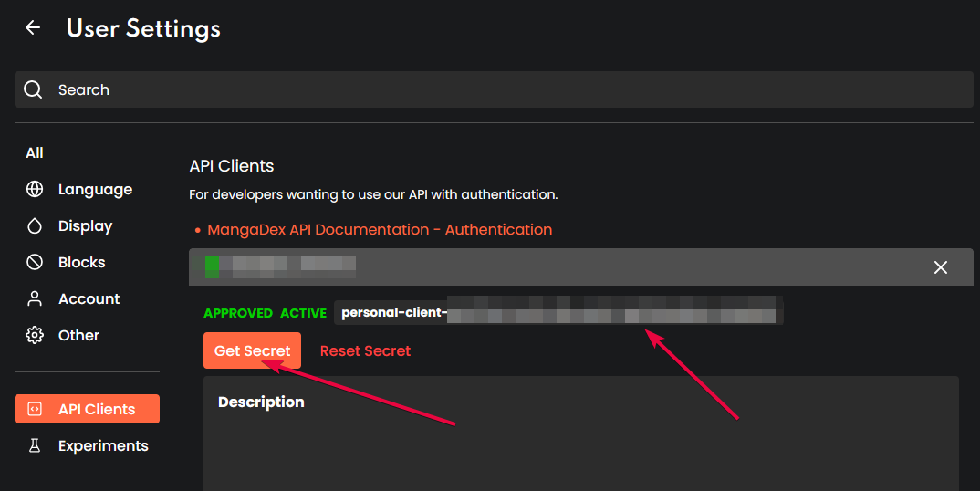Viewport: 980px width, 491px height.
Task: Click Reset Secret
Action: point(365,350)
